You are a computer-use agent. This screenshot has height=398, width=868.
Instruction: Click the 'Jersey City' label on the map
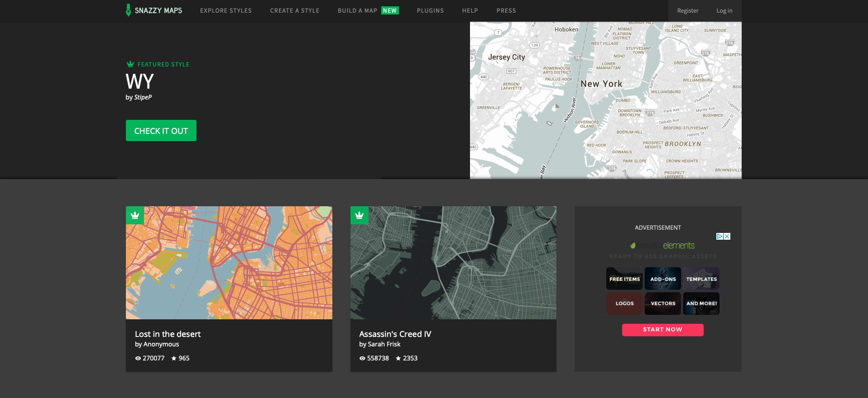[x=507, y=57]
